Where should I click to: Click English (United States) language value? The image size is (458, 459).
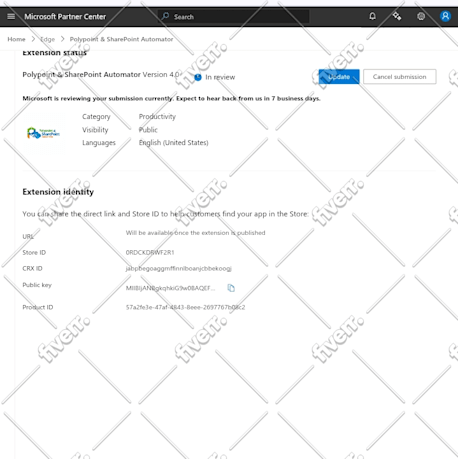(174, 143)
